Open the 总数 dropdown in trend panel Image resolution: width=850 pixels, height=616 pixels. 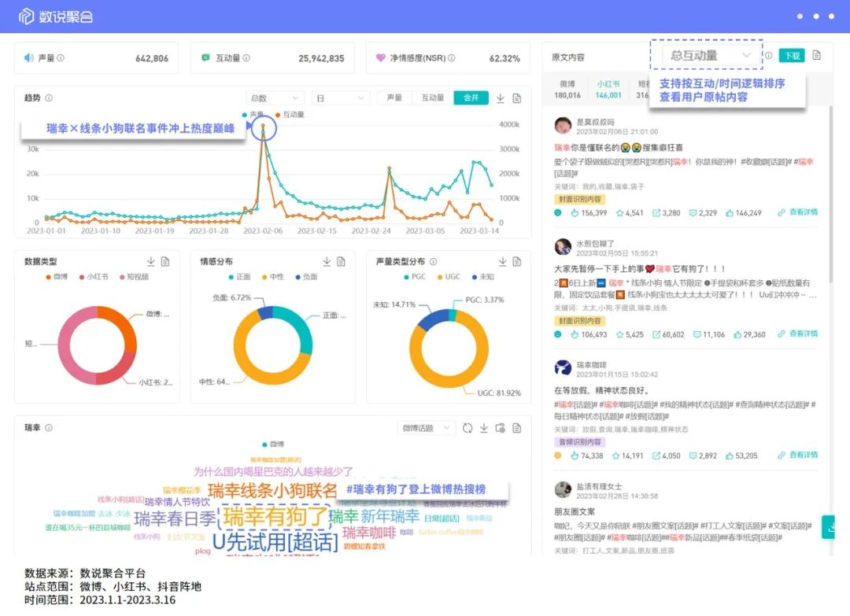[275, 98]
